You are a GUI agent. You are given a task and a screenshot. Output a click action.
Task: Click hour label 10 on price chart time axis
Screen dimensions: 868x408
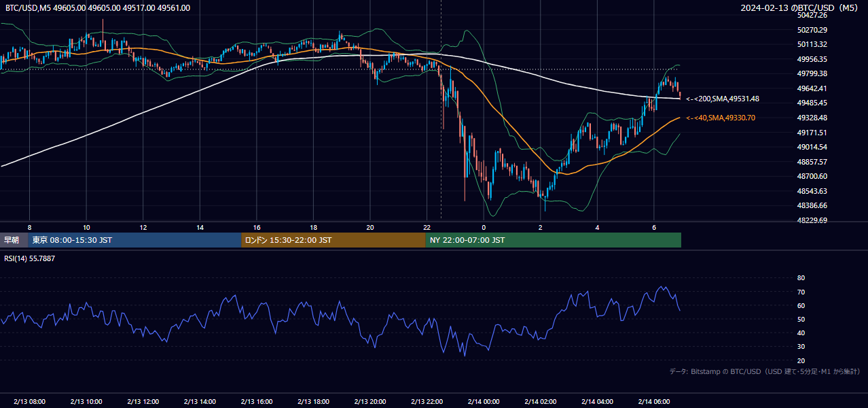pyautogui.click(x=86, y=227)
